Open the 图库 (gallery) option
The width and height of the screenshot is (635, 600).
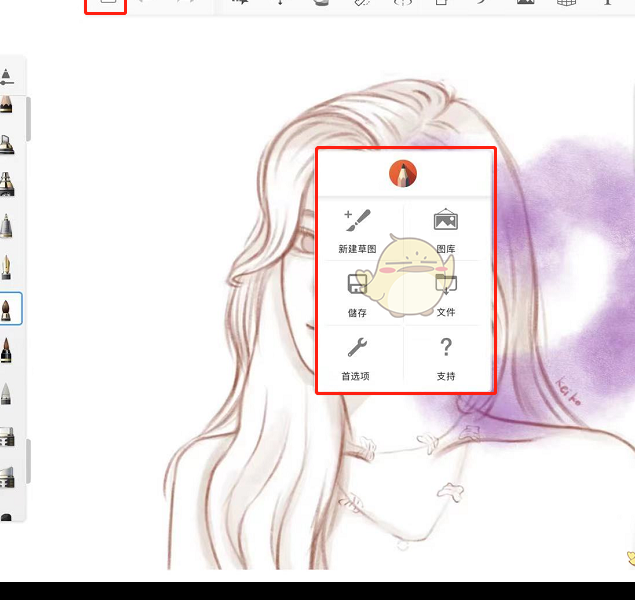446,231
